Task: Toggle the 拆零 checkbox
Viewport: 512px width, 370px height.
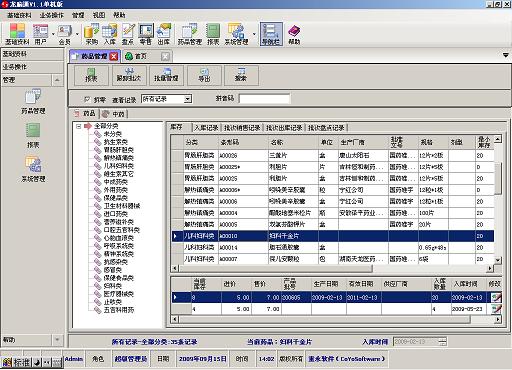Action: pos(87,99)
